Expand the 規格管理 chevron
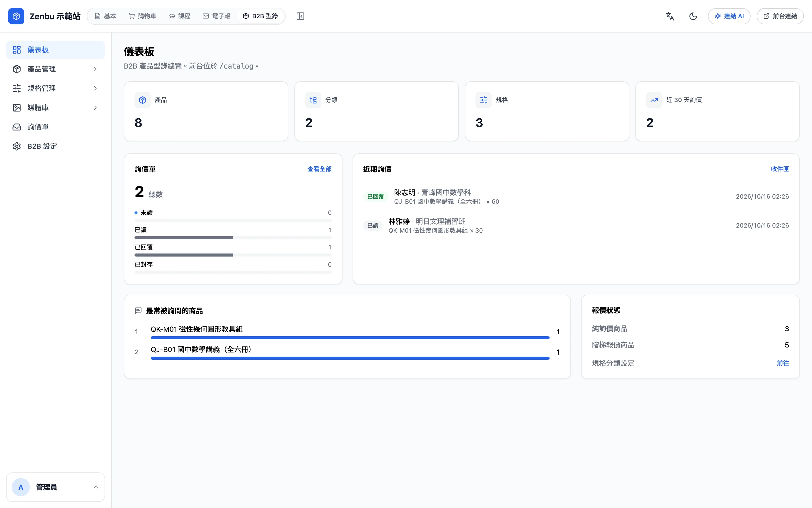 tap(96, 88)
